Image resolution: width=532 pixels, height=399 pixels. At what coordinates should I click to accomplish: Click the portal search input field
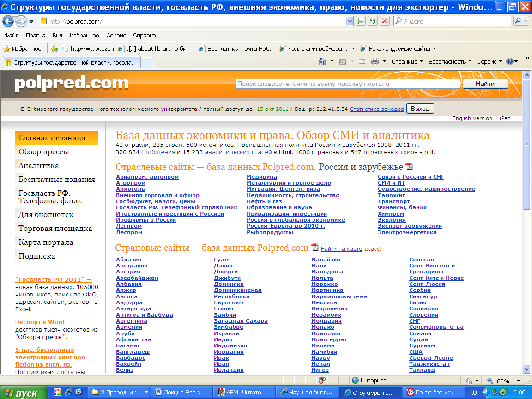pyautogui.click(x=348, y=84)
